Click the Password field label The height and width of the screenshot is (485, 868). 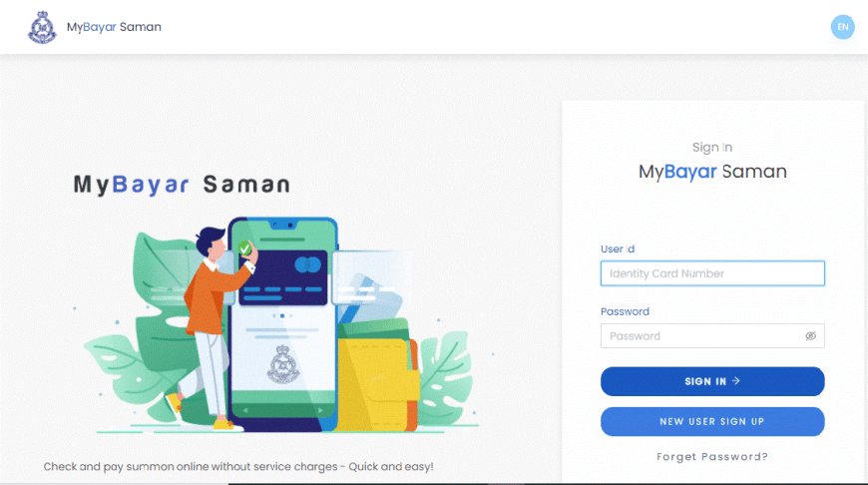625,311
